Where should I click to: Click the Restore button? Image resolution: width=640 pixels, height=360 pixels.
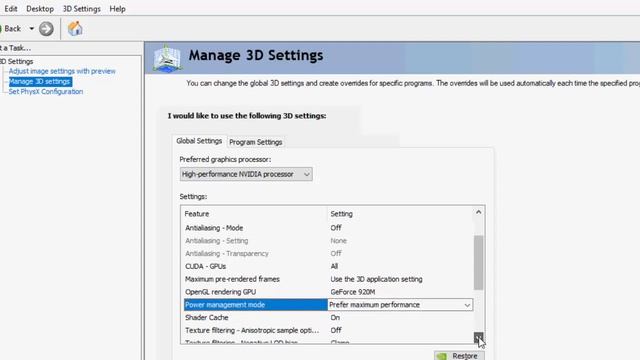click(x=459, y=356)
